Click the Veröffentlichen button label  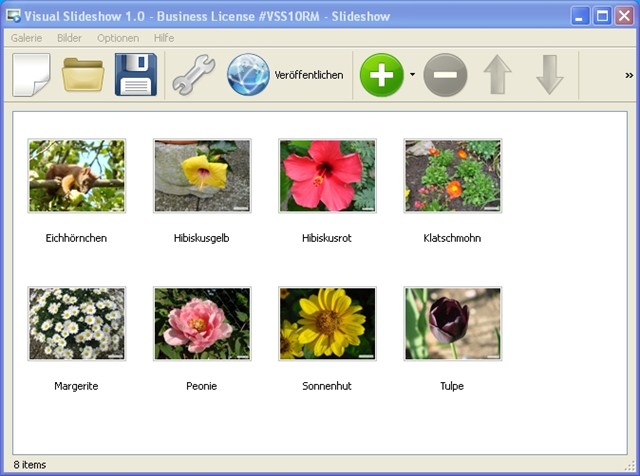309,75
